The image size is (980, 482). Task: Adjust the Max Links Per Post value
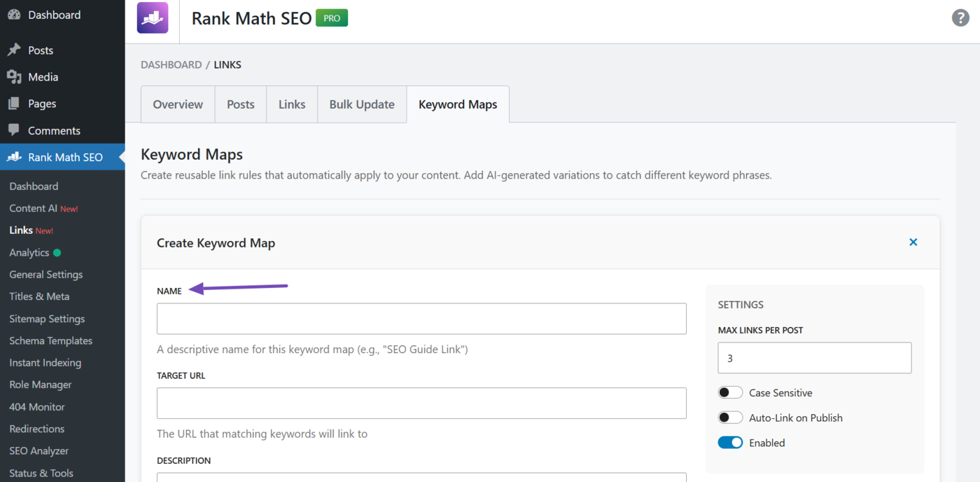tap(814, 357)
